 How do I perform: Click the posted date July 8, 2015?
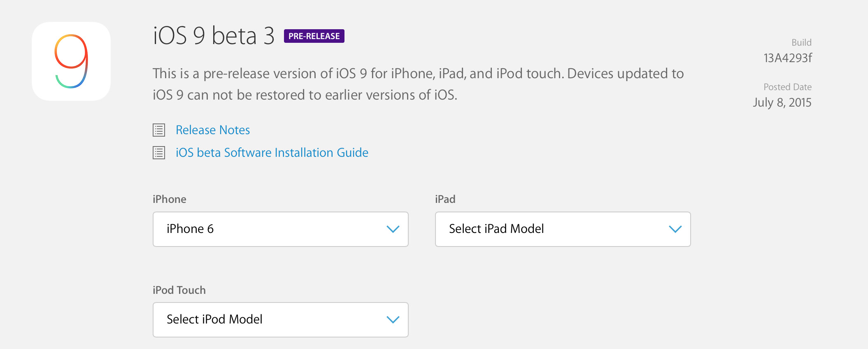[x=782, y=102]
